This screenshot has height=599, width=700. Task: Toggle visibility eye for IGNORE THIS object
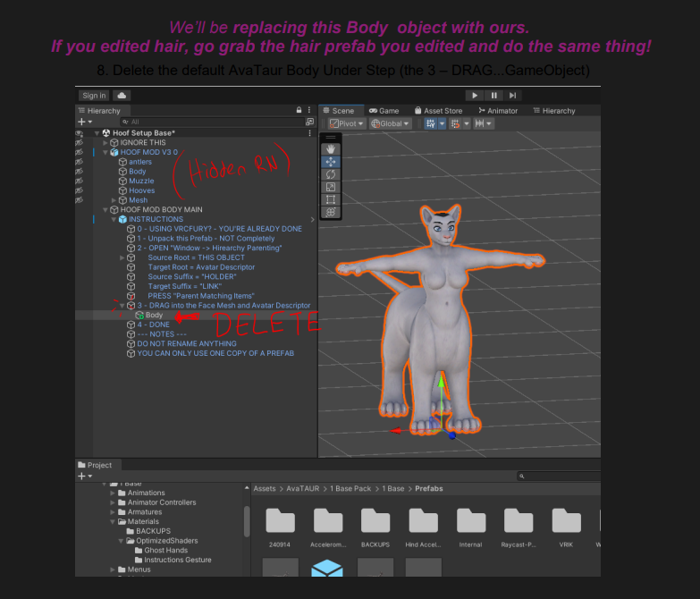click(x=80, y=142)
